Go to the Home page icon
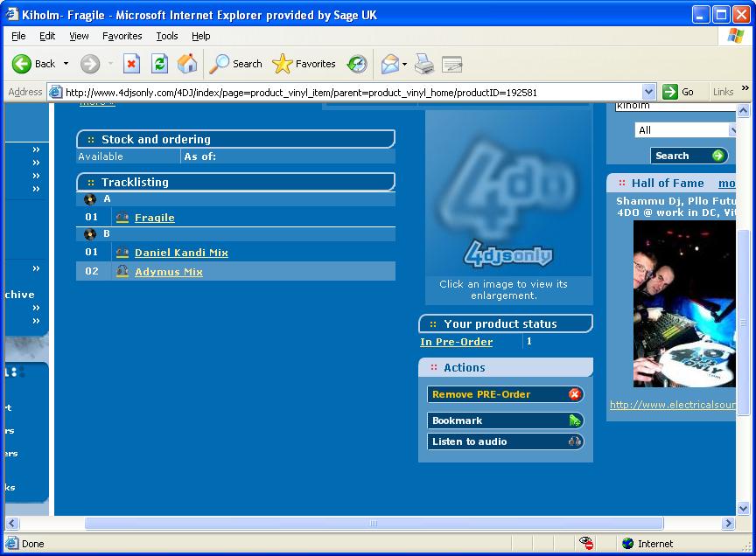 (187, 64)
